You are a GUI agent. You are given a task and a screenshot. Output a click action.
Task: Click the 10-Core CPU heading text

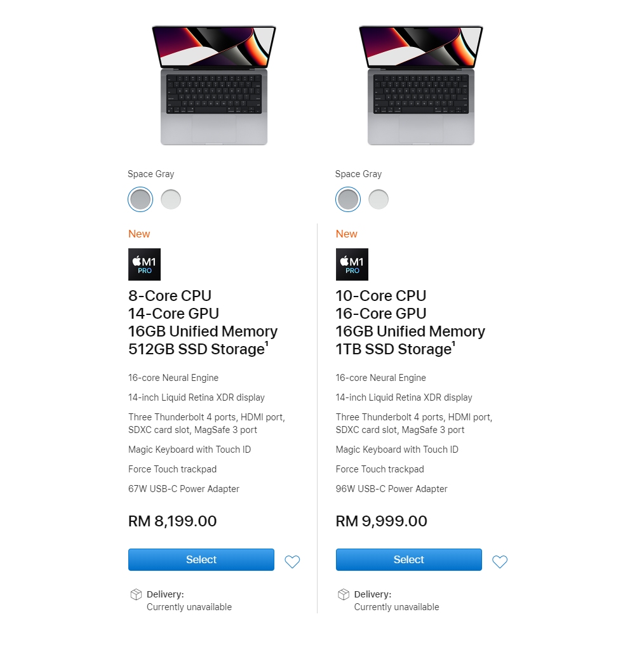pos(381,296)
